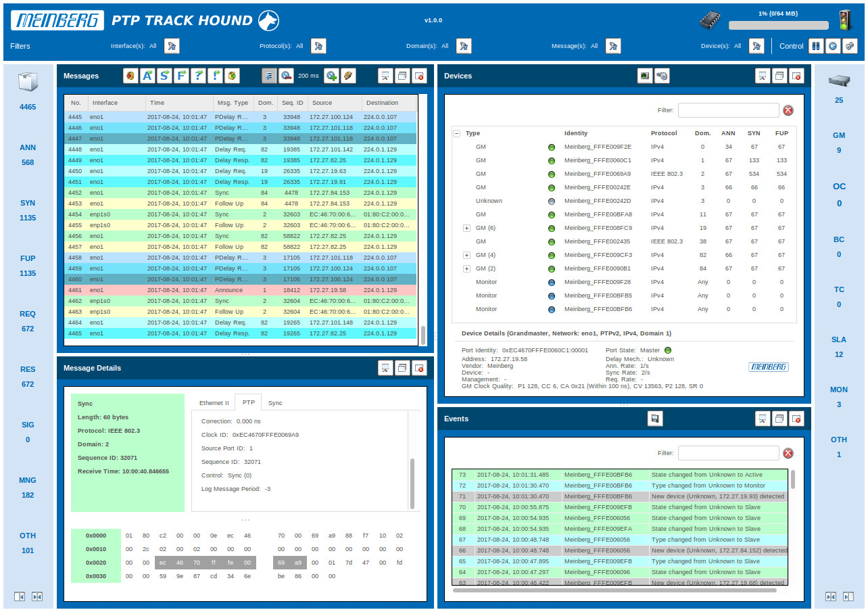Open the Sync tab in Message Details
The height and width of the screenshot is (612, 868).
(275, 402)
